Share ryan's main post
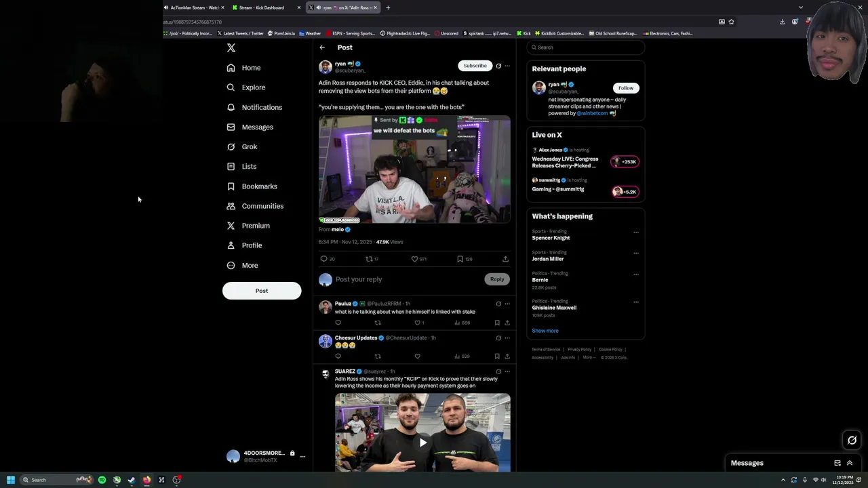868x488 pixels. click(x=505, y=259)
